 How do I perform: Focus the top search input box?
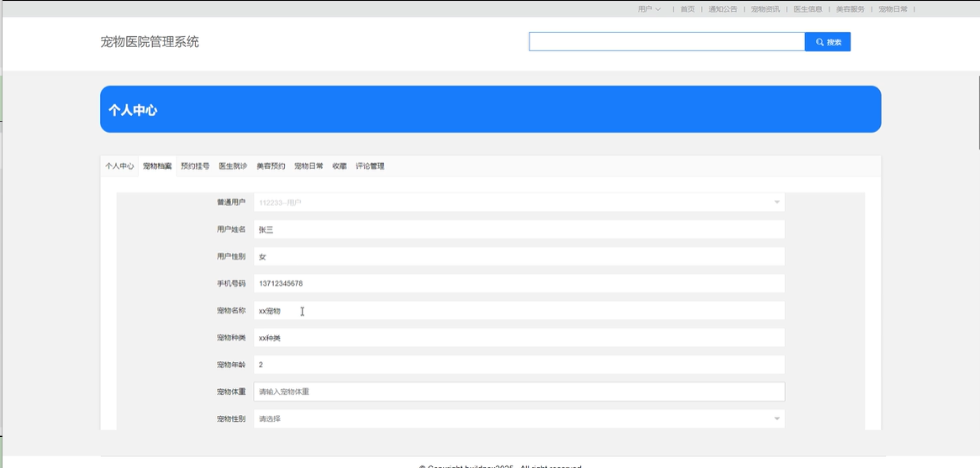[x=667, y=42]
